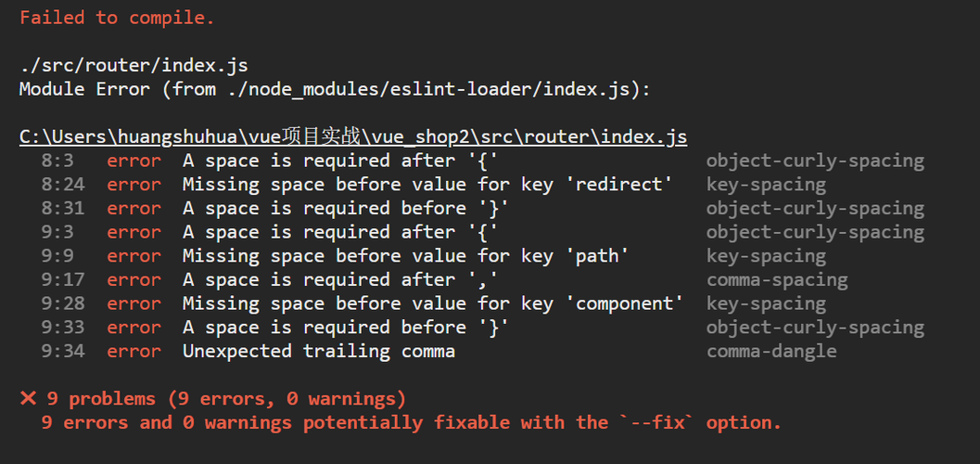Select the 'Unexpected trailing comma' message
The height and width of the screenshot is (464, 980).
pos(319,351)
